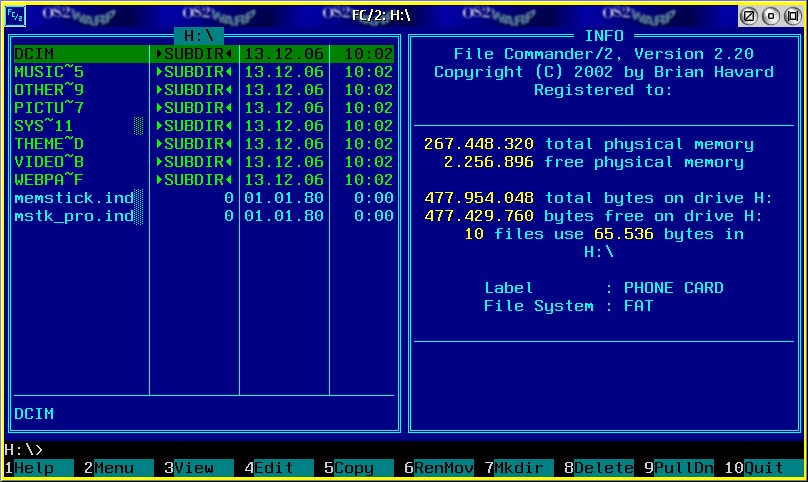
Task: Click the 477.954.048 total bytes value
Action: pyautogui.click(x=479, y=198)
